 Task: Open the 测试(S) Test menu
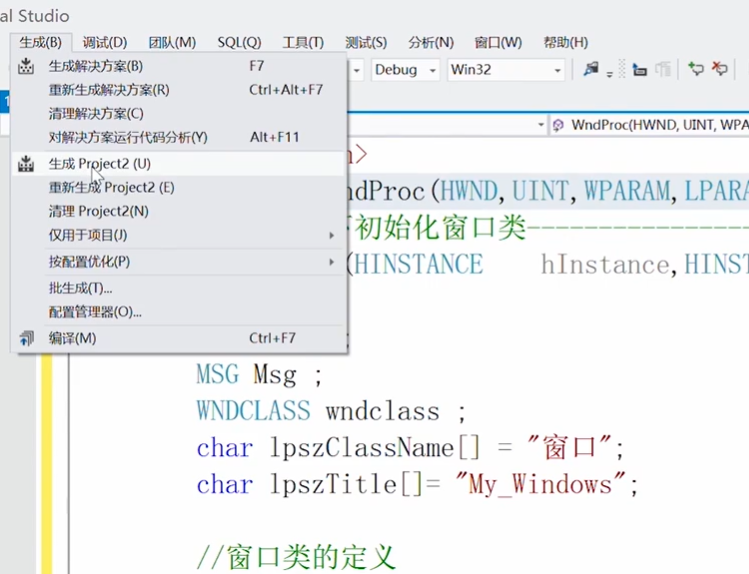pos(366,43)
